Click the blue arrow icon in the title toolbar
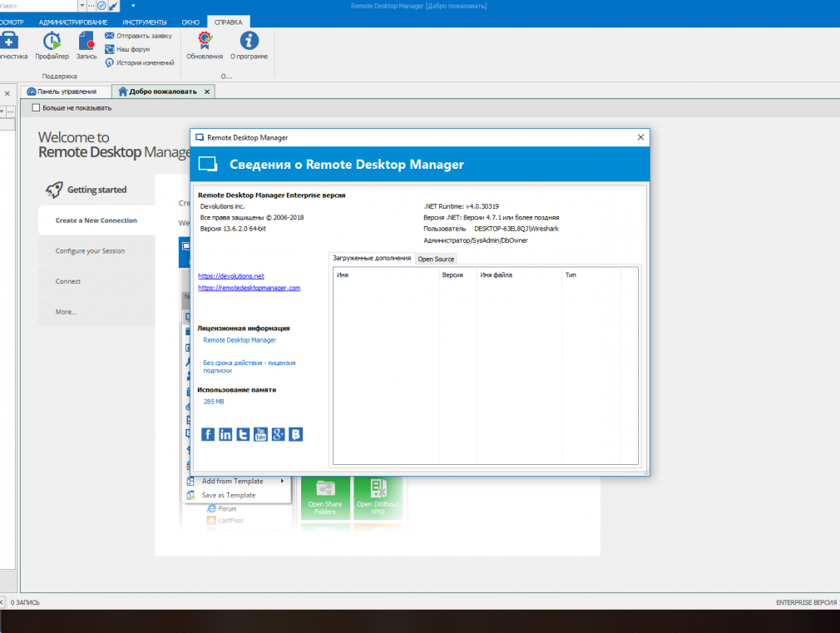The image size is (840, 633). click(x=114, y=6)
